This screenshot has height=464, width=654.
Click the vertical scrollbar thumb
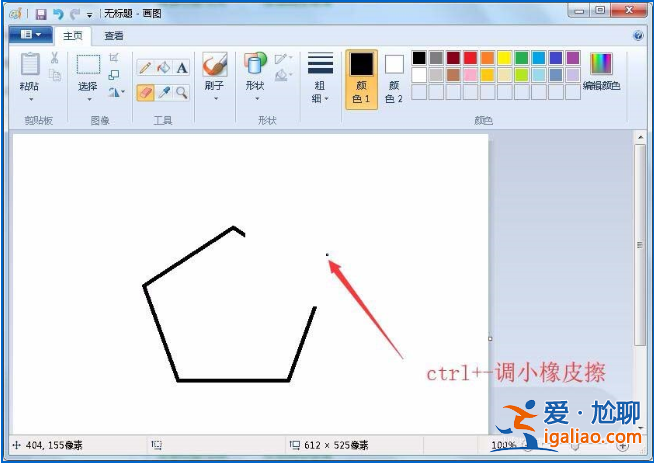click(x=640, y=245)
